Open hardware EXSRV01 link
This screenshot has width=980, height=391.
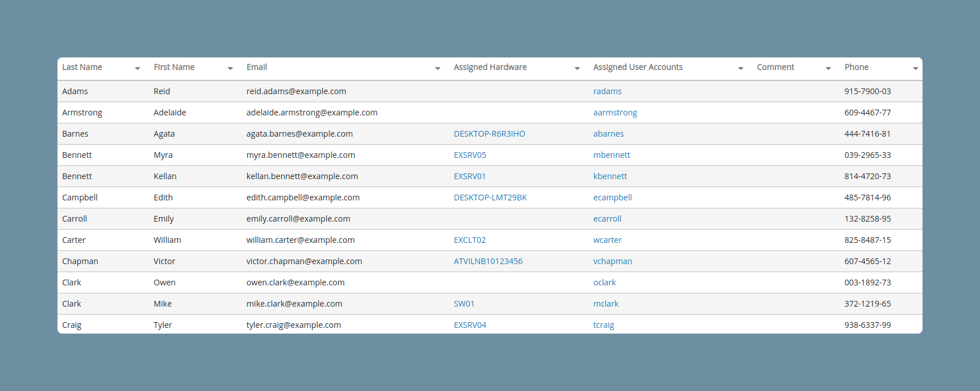click(x=470, y=176)
